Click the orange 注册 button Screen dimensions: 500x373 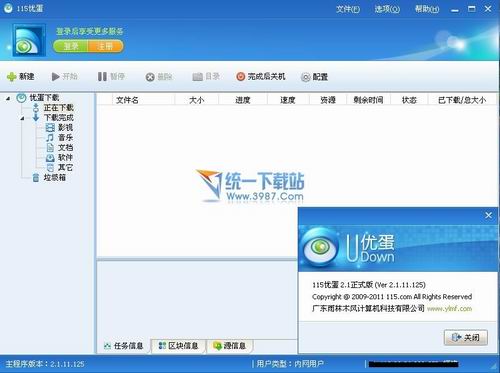[105, 46]
